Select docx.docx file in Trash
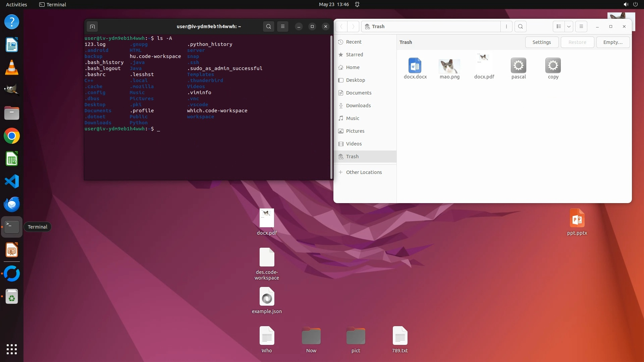 coord(415,66)
